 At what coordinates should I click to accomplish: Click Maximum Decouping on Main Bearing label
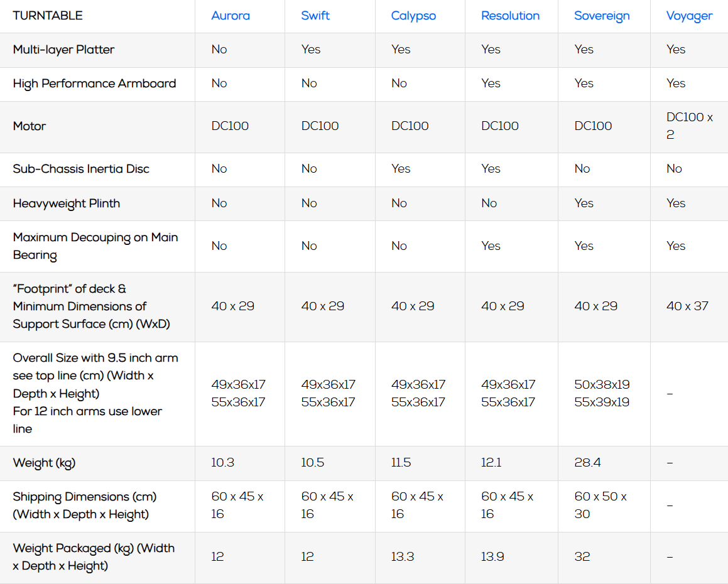[95, 246]
